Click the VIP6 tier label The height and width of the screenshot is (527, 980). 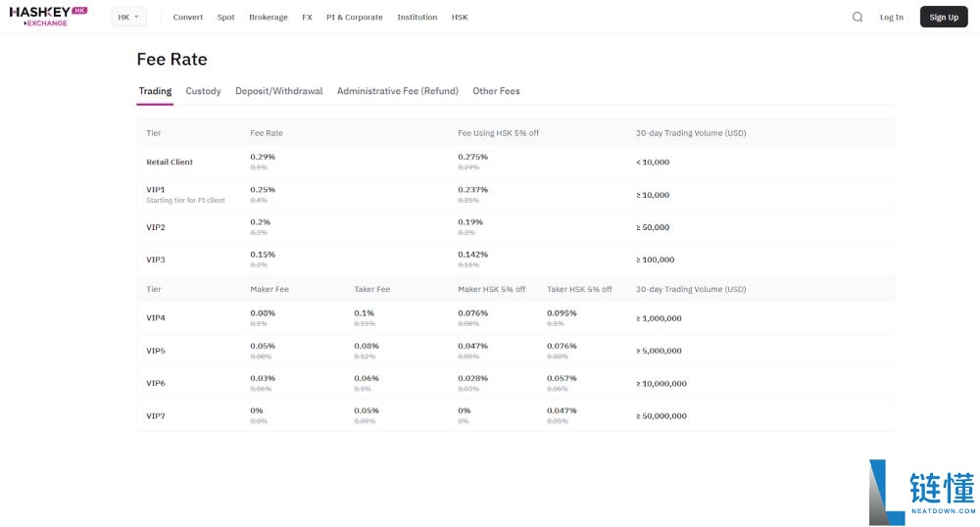[x=156, y=383]
